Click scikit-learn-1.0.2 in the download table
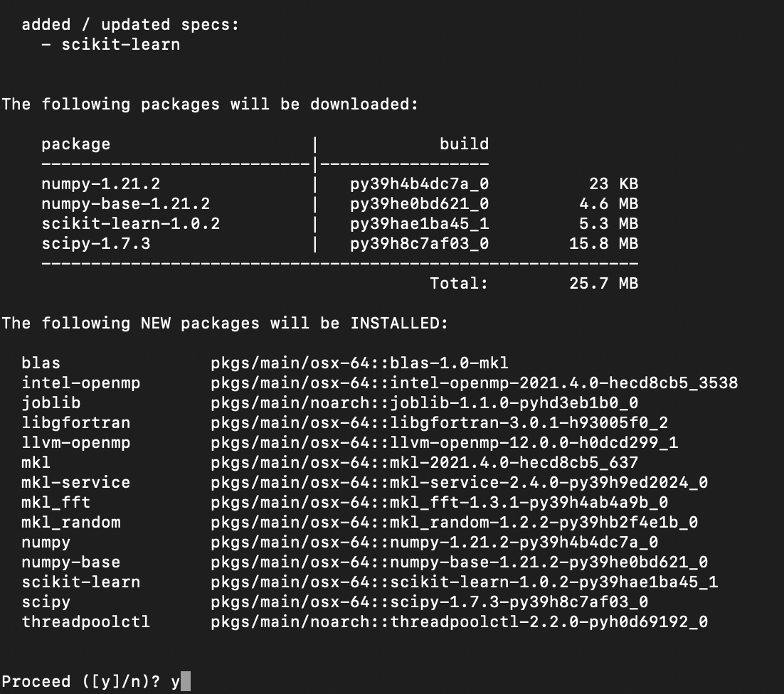This screenshot has width=784, height=694. coord(131,224)
